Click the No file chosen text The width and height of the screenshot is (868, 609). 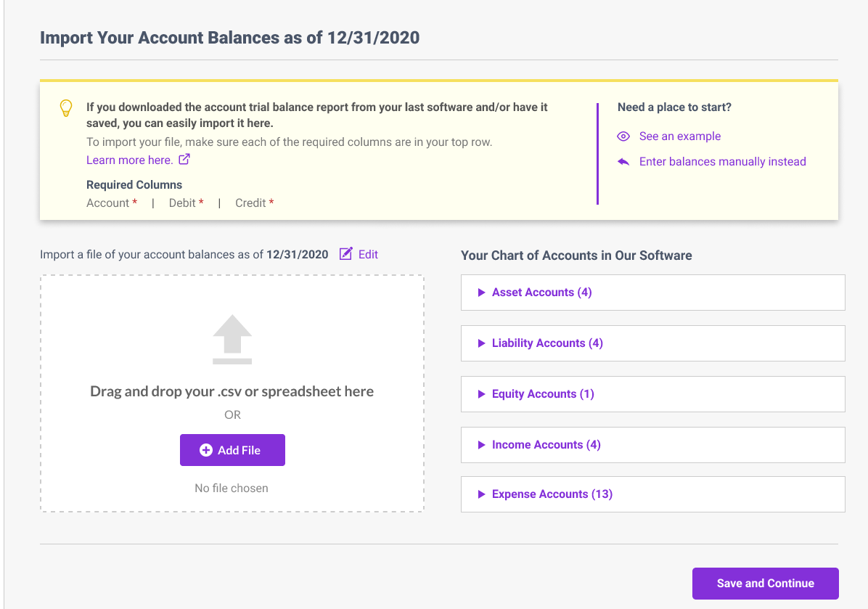[x=232, y=488]
